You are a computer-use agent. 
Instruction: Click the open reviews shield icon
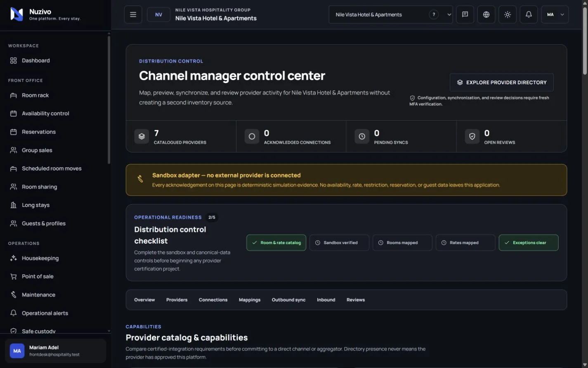click(x=472, y=136)
